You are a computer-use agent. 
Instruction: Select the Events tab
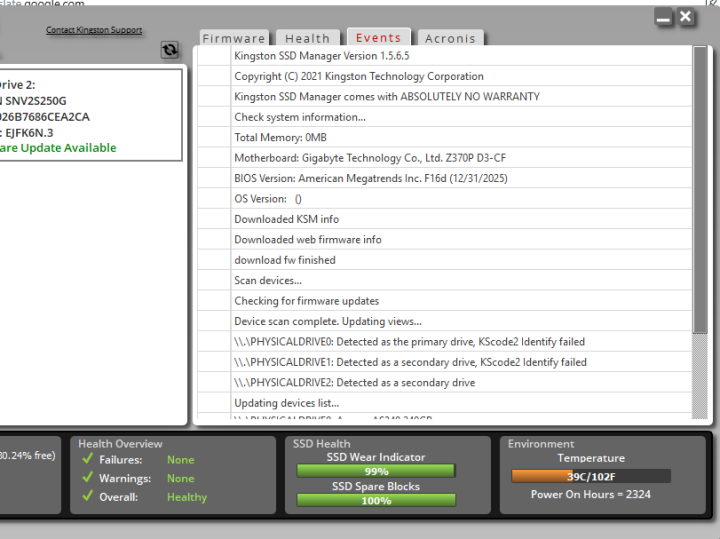point(379,37)
